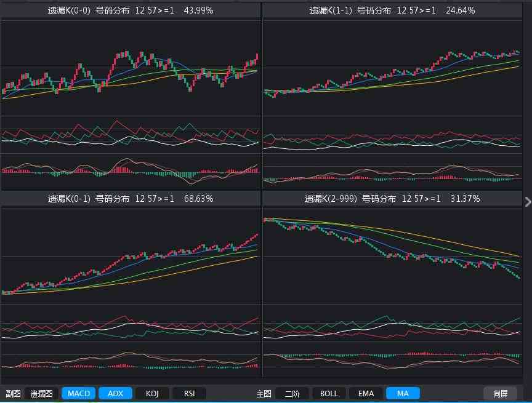Select the 遗漏K(0-0) chart title
The width and height of the screenshot is (532, 403).
pyautogui.click(x=69, y=10)
